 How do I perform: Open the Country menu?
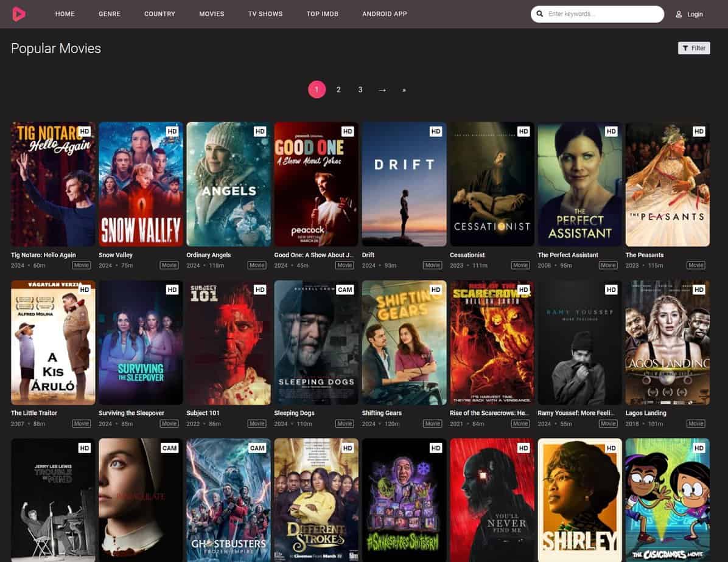point(159,14)
